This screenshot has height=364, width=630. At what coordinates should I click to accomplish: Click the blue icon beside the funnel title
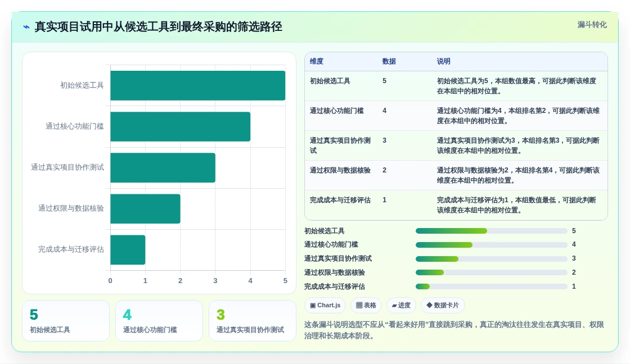tap(26, 27)
